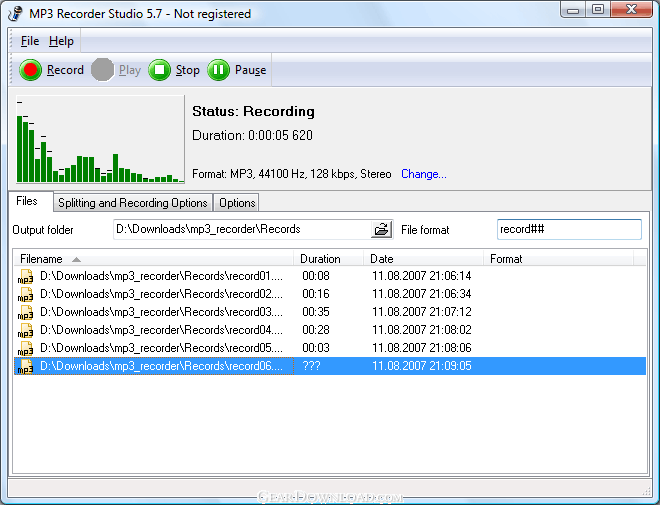Screen dimensions: 660x505
Task: Open the Help menu
Action: coord(61,41)
